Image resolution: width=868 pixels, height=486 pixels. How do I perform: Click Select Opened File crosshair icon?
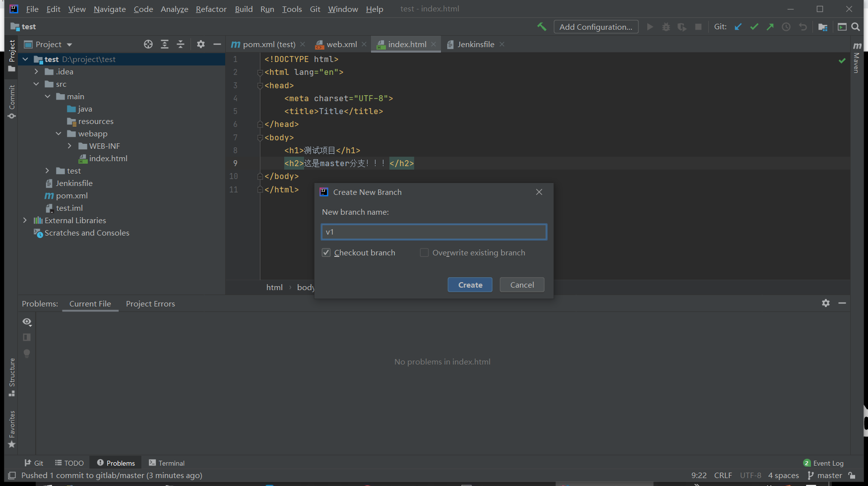click(x=148, y=44)
